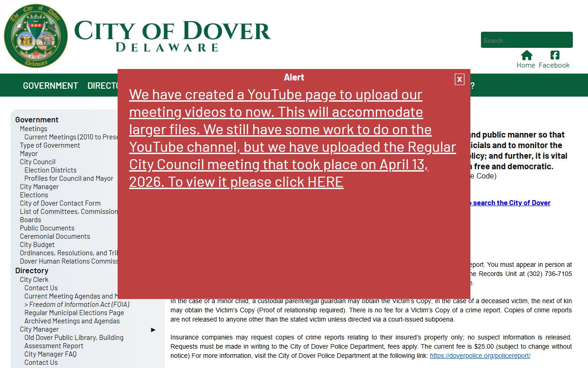Open Regular Municipal Elections Page
The height and width of the screenshot is (368, 588).
74,313
